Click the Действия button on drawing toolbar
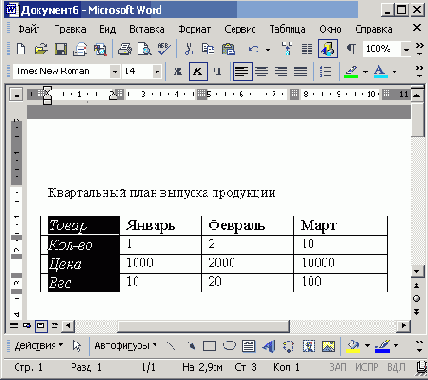Screen dimensions: 428x380 pyautogui.click(x=39, y=346)
